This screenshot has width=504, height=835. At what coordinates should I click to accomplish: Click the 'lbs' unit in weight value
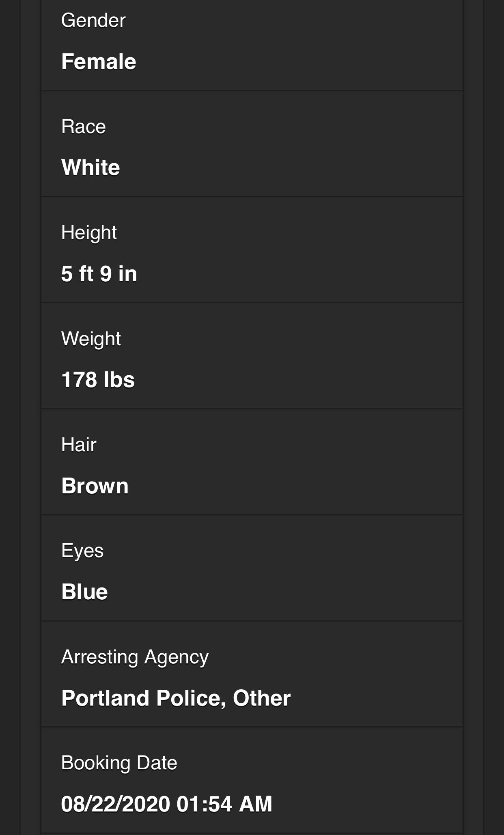pos(119,380)
